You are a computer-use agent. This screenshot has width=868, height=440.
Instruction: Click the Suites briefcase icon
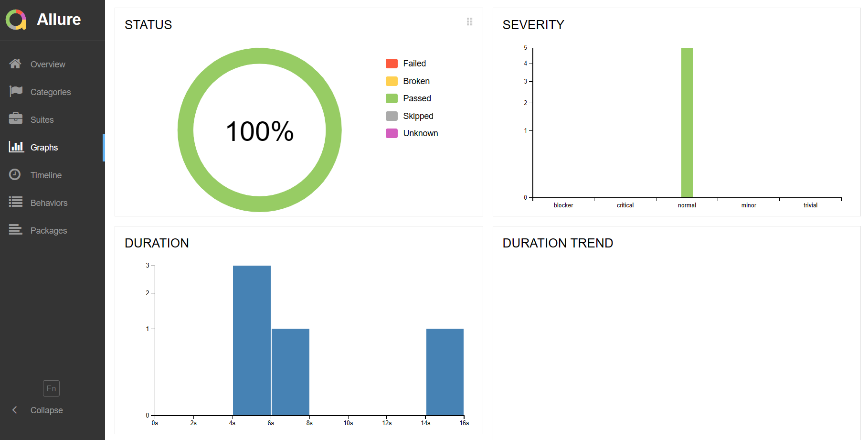[16, 118]
